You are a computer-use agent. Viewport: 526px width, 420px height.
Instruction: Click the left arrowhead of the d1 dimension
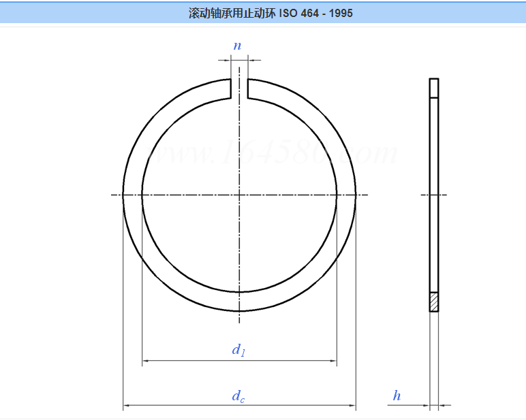pyautogui.click(x=145, y=361)
